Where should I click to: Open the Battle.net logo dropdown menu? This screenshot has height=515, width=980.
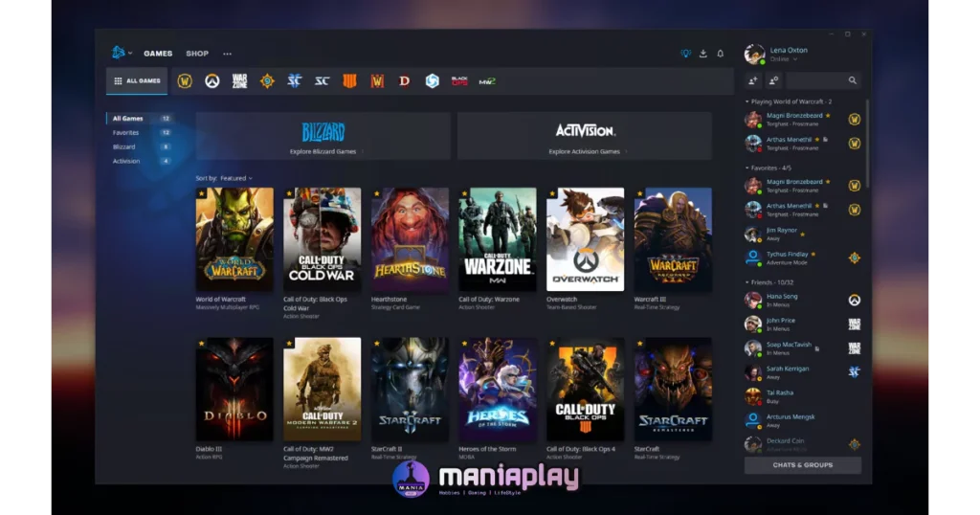point(122,53)
